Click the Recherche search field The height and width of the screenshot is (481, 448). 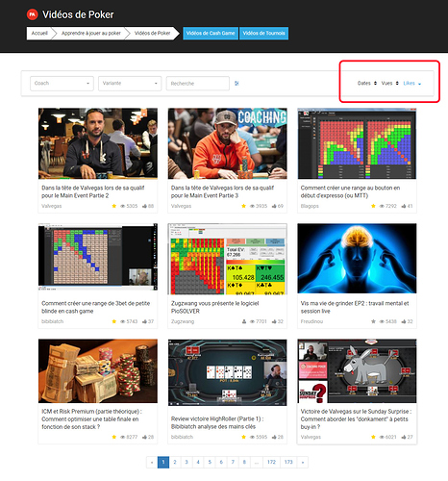tap(198, 84)
